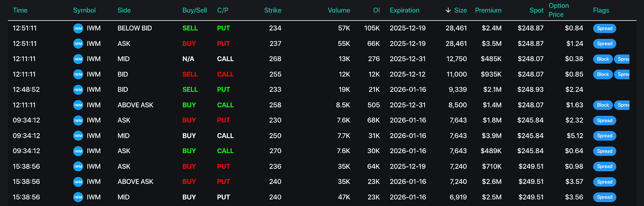Screen dimensions: 644x206
Task: Click the Volume column header
Action: [339, 10]
